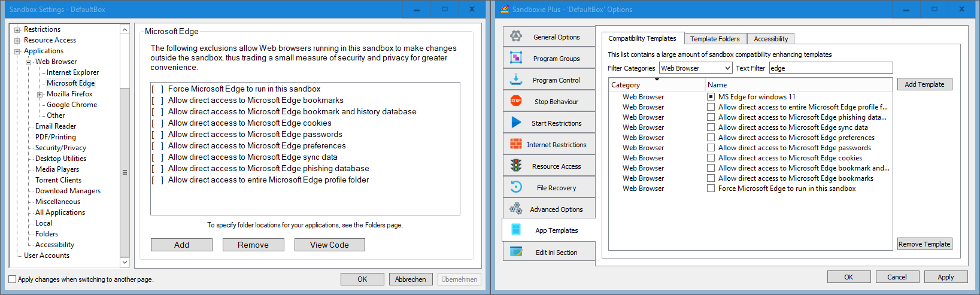Click the tree panel vertical scrollbar
This screenshot has height=295, width=980.
click(125, 172)
